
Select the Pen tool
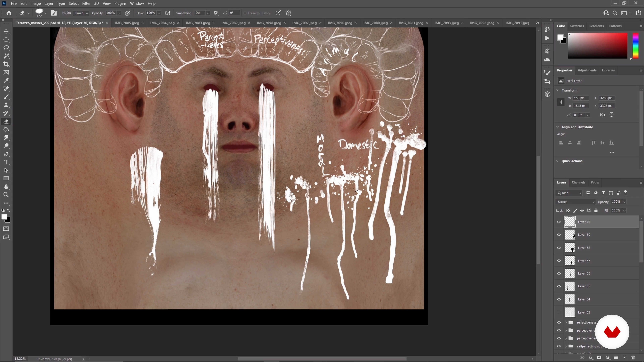point(6,154)
